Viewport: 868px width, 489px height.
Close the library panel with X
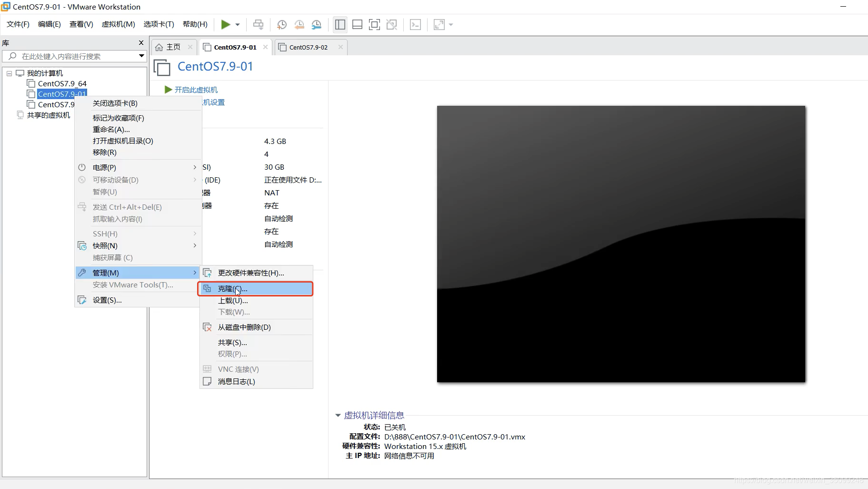(x=141, y=42)
